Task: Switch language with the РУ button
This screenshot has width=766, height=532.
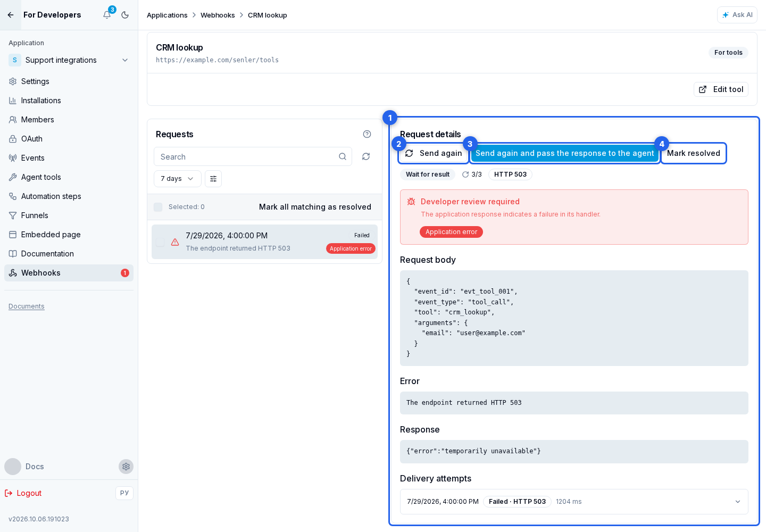Action: [124, 493]
